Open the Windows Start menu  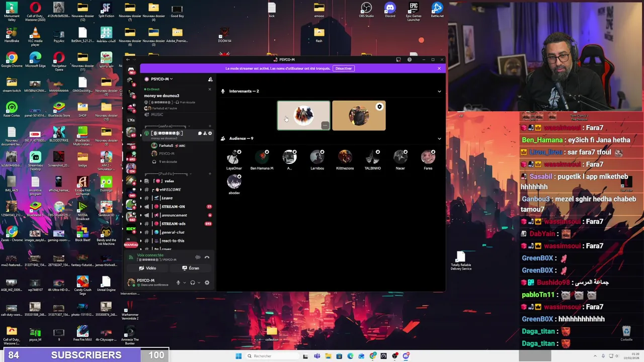click(238, 356)
